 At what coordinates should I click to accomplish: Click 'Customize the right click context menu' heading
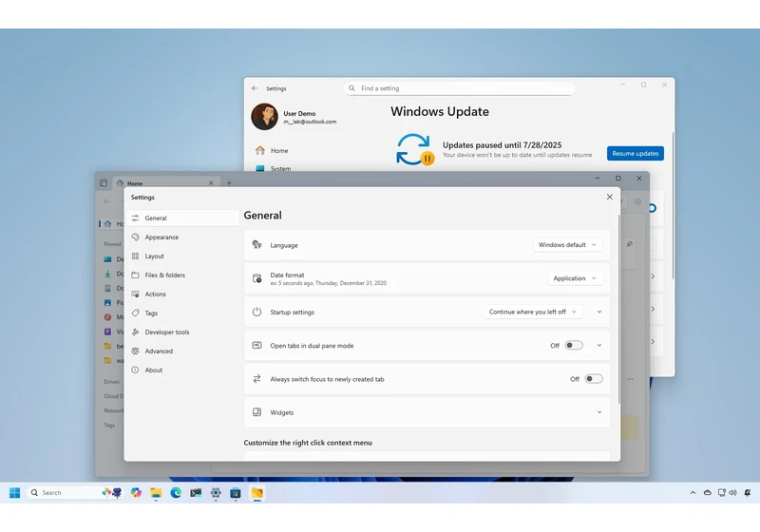[308, 443]
